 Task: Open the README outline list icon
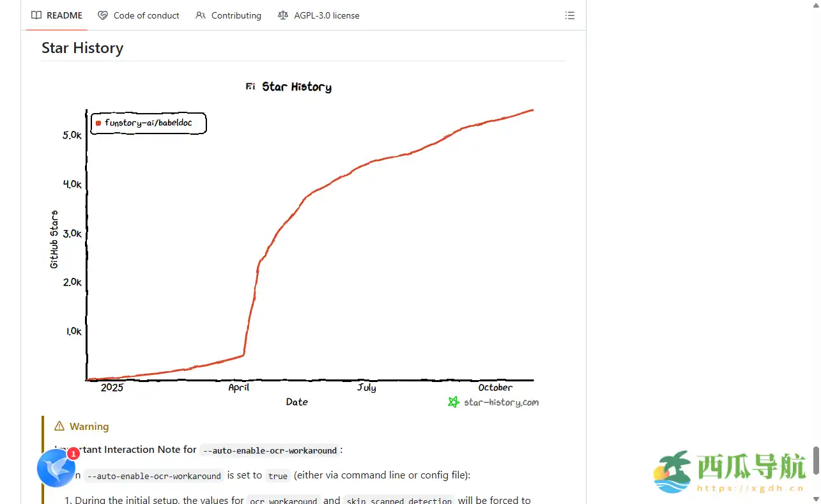point(570,15)
